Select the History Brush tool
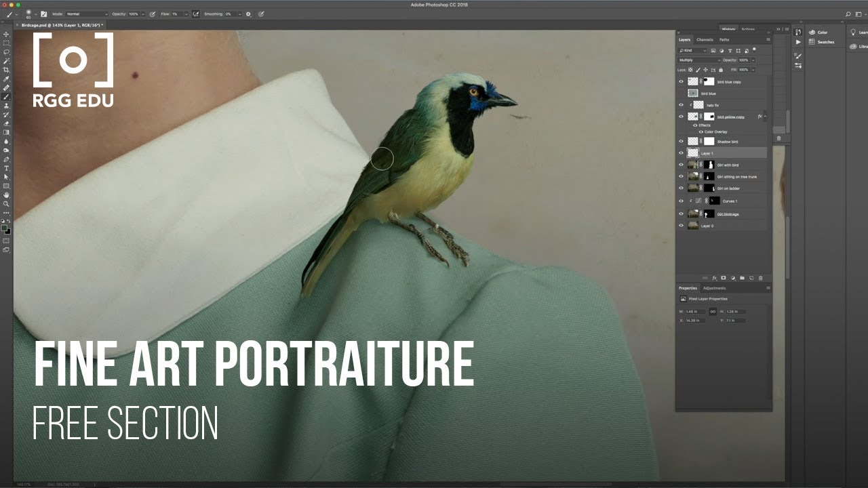868x488 pixels. [7, 115]
